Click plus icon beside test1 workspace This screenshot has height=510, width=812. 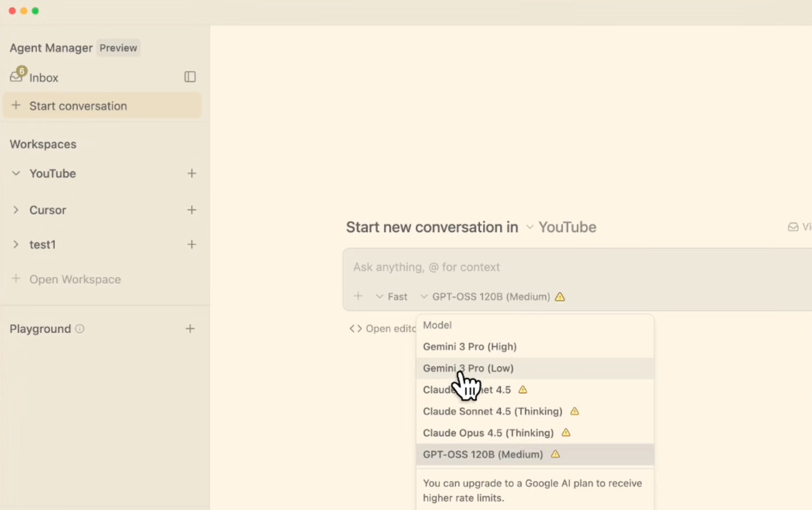(191, 245)
